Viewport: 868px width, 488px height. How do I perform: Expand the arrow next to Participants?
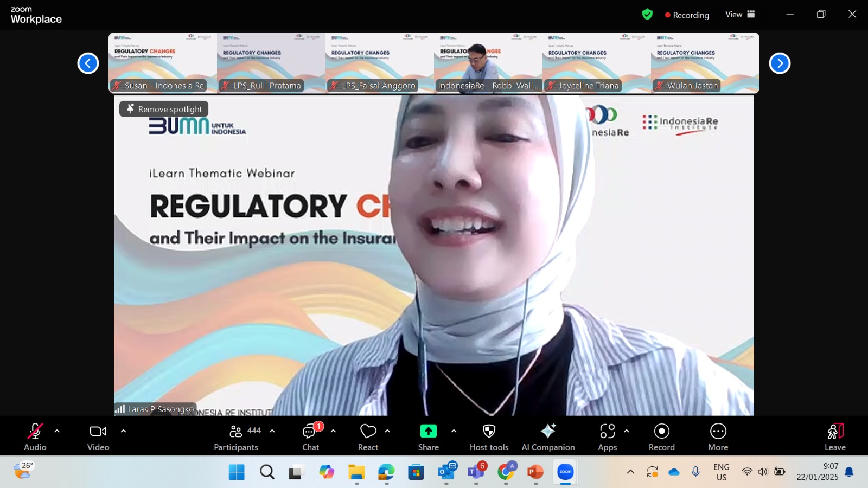pos(272,431)
